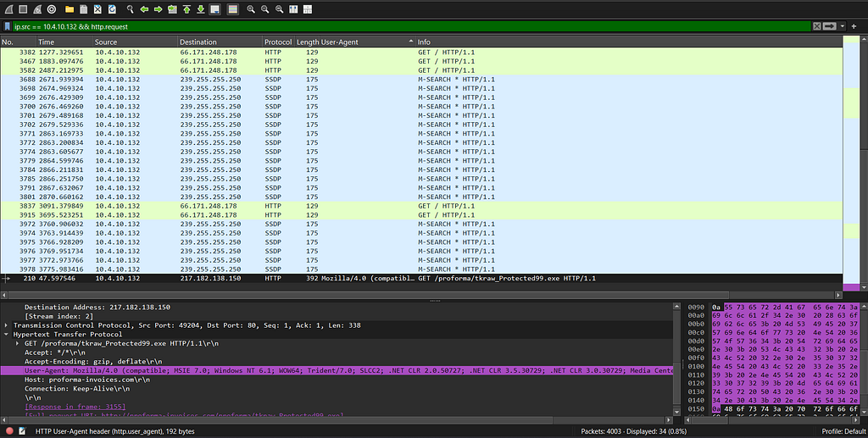Image resolution: width=868 pixels, height=438 pixels.
Task: Toggle packet list colorization
Action: [x=233, y=8]
